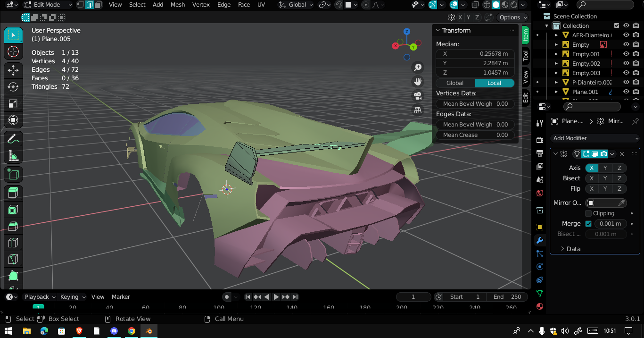Select the Bevel tool
The height and width of the screenshot is (338, 644).
point(13,226)
